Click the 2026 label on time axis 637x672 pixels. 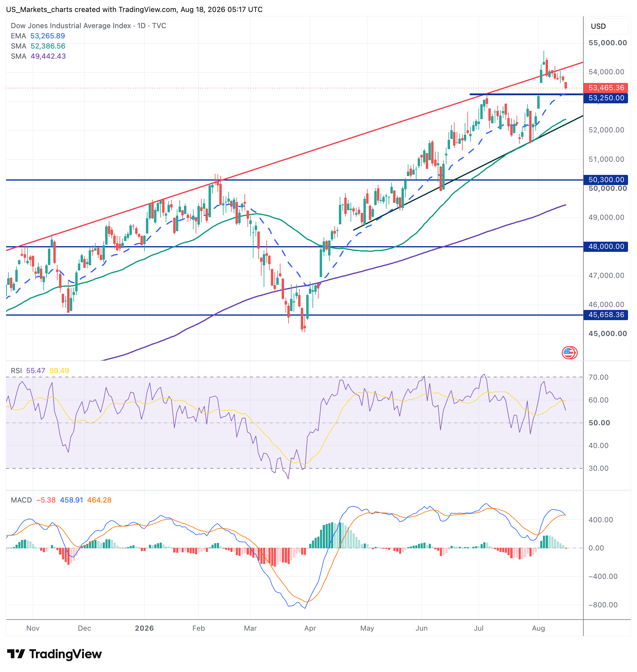click(144, 628)
